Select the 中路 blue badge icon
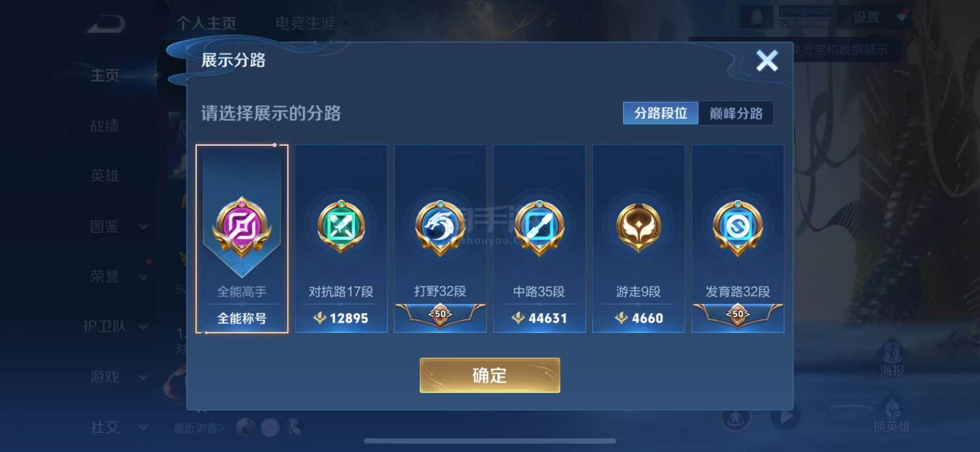 pyautogui.click(x=539, y=227)
